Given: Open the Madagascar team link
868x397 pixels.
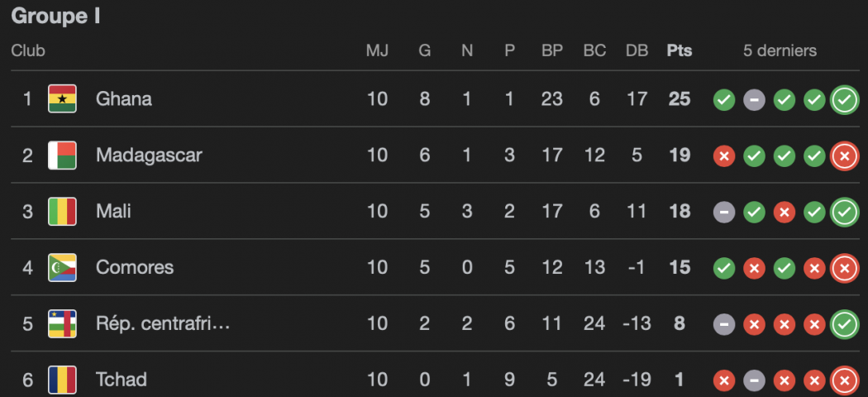Looking at the screenshot, I should click(x=149, y=155).
